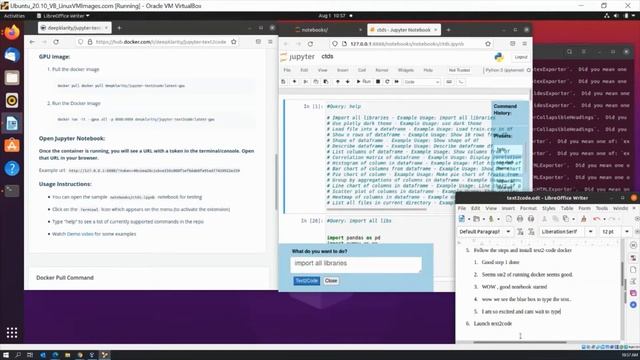Reload the Jupyter browser page

(x=311, y=44)
